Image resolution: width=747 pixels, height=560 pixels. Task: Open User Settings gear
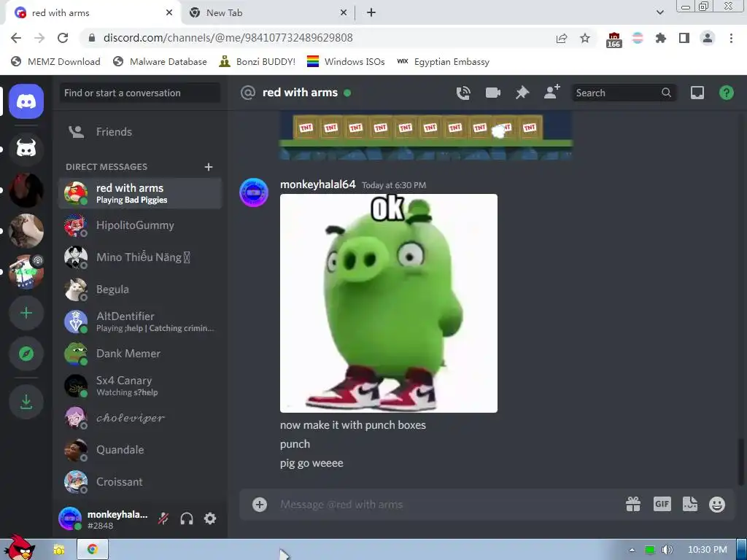click(209, 518)
